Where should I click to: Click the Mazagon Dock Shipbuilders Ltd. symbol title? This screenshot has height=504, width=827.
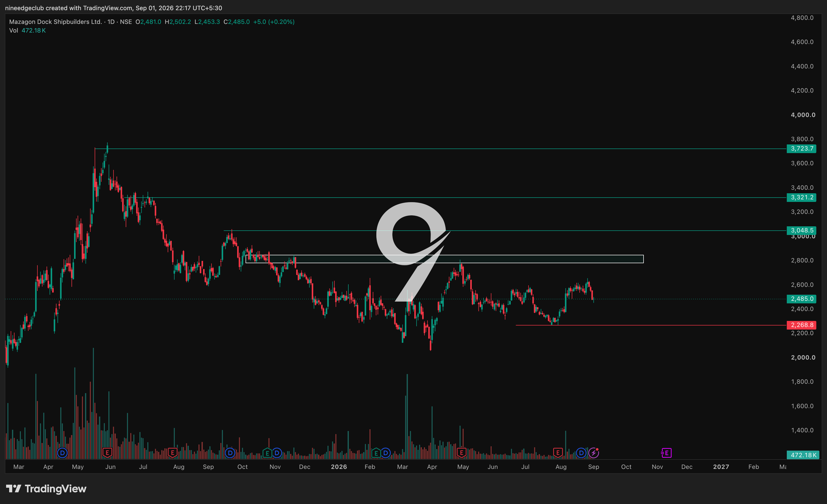click(55, 22)
